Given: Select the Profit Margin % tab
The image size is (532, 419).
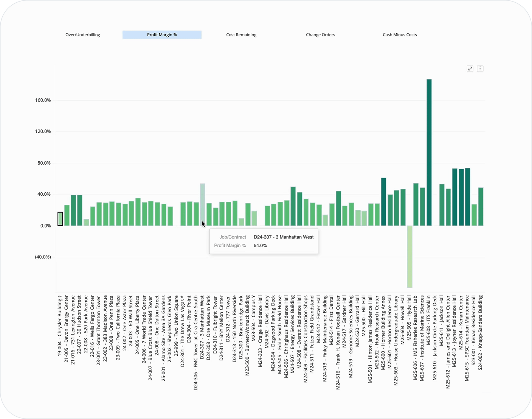Looking at the screenshot, I should coord(162,35).
